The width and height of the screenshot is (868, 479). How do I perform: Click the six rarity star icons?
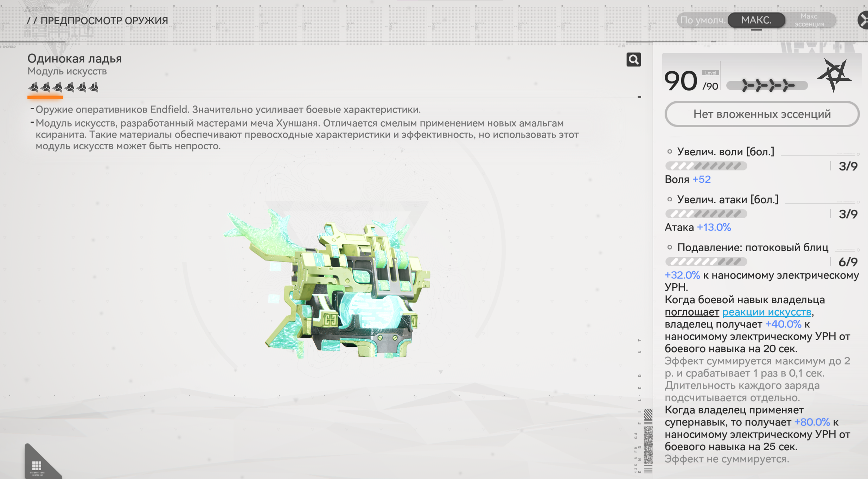click(63, 87)
